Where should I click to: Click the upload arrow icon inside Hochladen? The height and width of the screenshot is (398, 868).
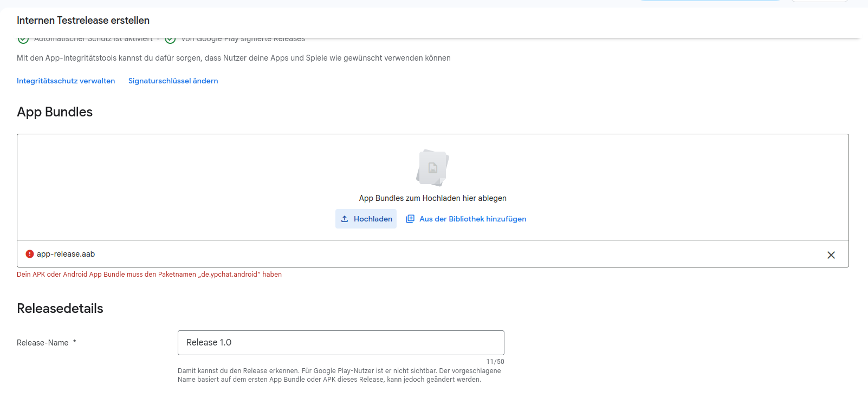pos(345,219)
